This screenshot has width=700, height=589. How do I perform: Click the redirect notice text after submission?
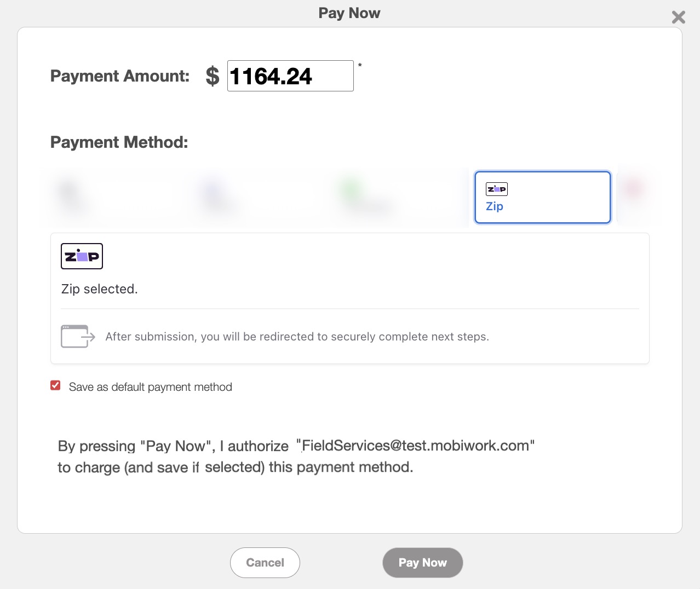click(x=297, y=337)
